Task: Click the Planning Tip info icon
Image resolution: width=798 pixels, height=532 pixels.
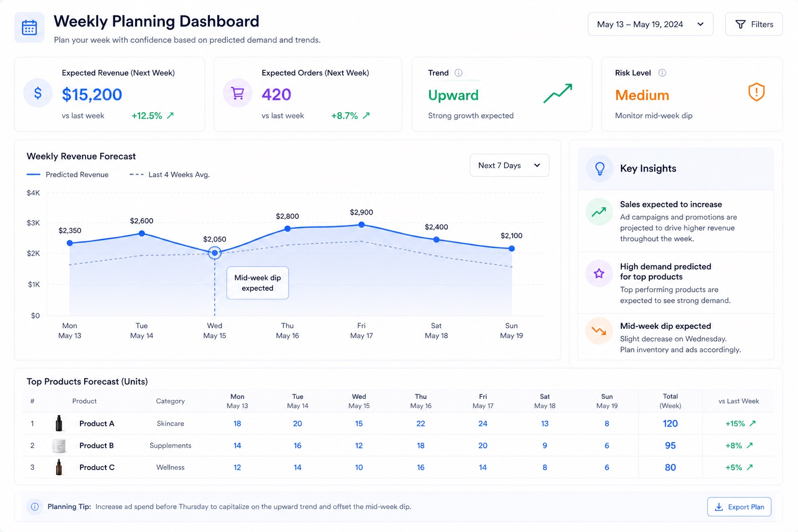Action: point(35,507)
